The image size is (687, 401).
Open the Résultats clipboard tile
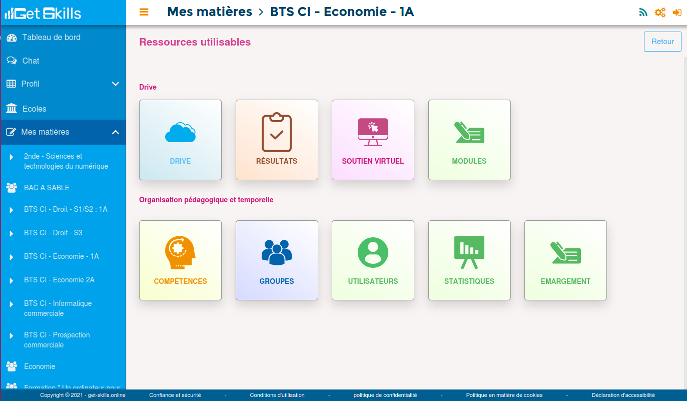(276, 140)
